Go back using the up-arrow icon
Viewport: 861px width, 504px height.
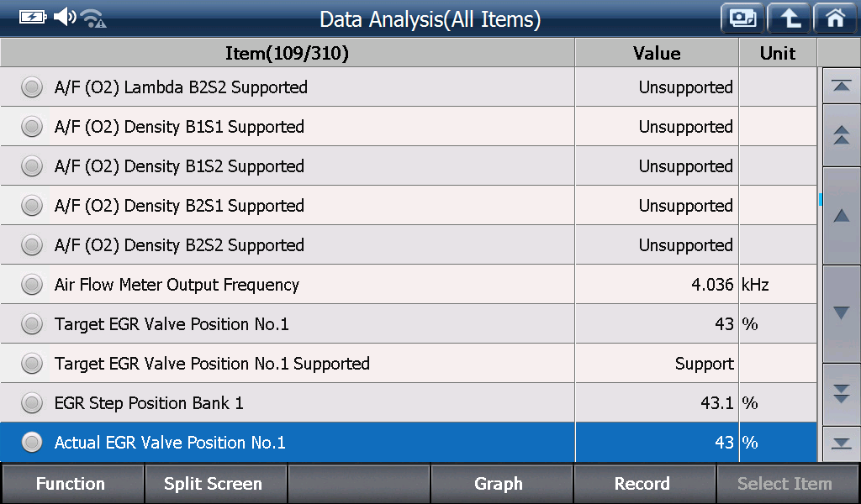pyautogui.click(x=789, y=18)
